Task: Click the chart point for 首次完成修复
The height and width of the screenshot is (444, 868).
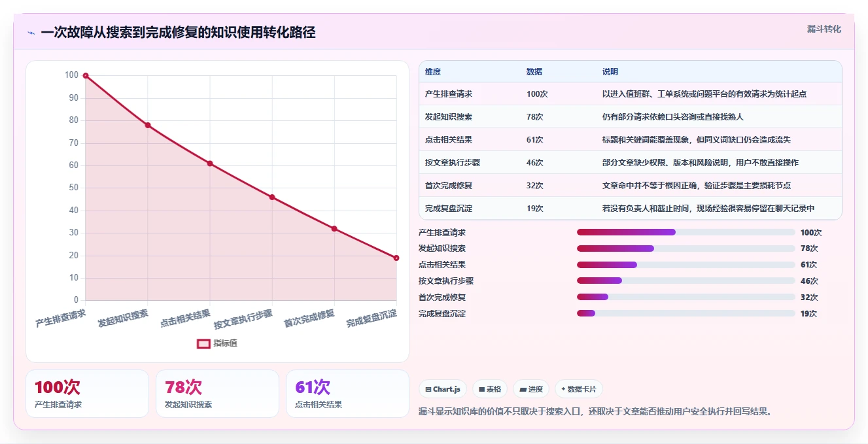Action: pyautogui.click(x=334, y=228)
